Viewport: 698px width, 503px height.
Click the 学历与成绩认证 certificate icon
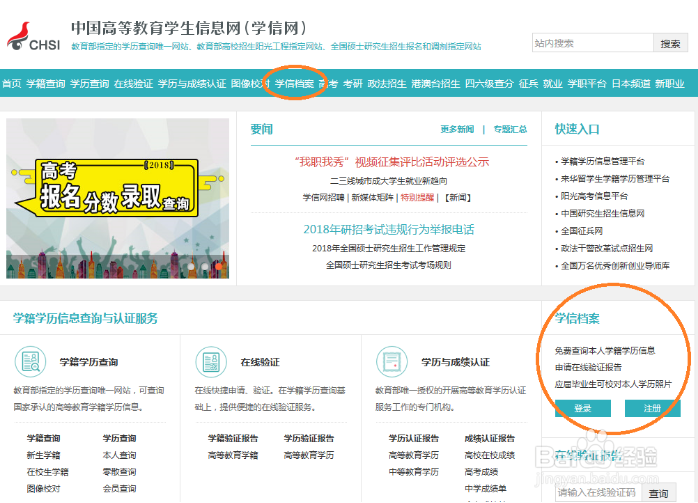392,361
